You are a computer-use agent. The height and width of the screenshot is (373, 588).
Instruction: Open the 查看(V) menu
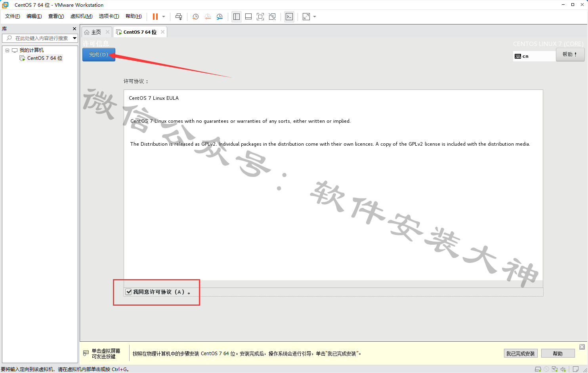(x=56, y=16)
